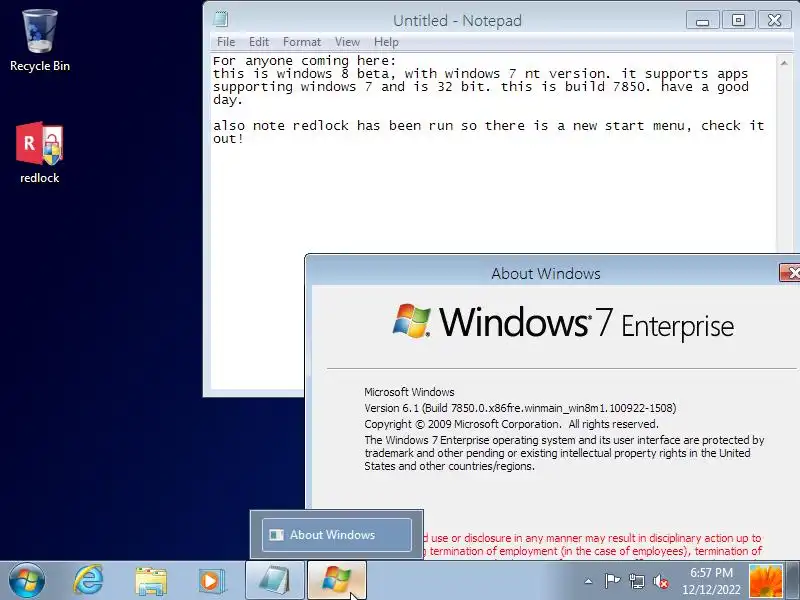Click the Notepad title bar icon
Viewport: 800px width, 600px height.
click(221, 19)
